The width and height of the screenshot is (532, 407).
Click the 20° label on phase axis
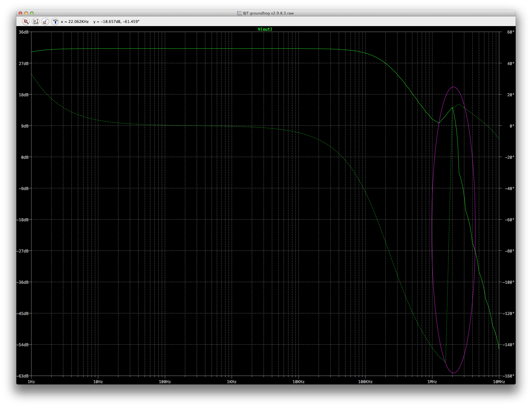(x=511, y=95)
